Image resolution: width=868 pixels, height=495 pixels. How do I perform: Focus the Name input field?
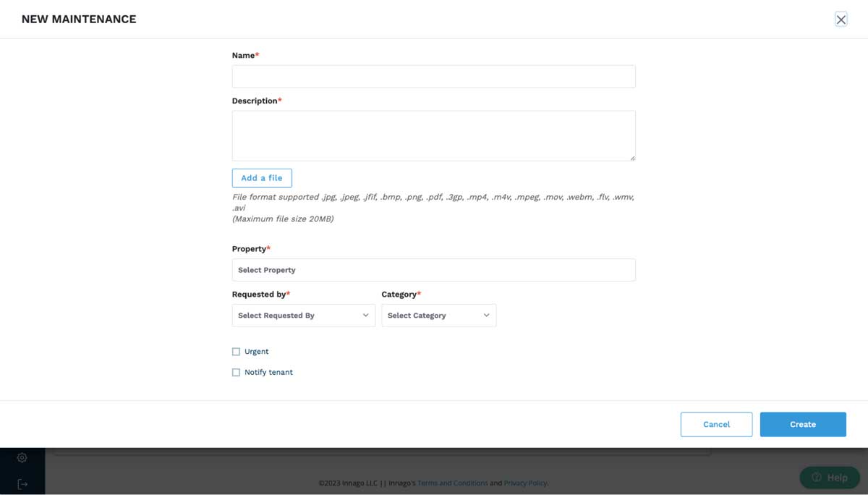click(433, 76)
